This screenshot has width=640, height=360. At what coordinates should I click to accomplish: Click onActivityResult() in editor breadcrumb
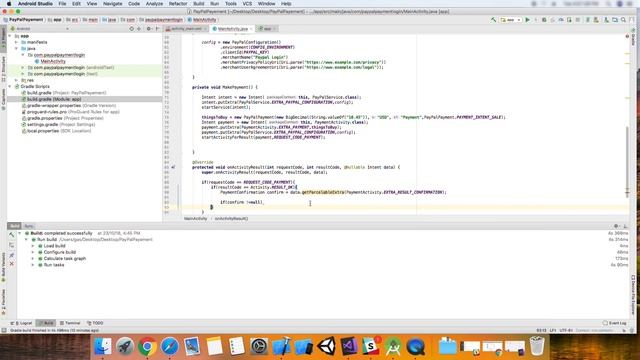(231, 219)
